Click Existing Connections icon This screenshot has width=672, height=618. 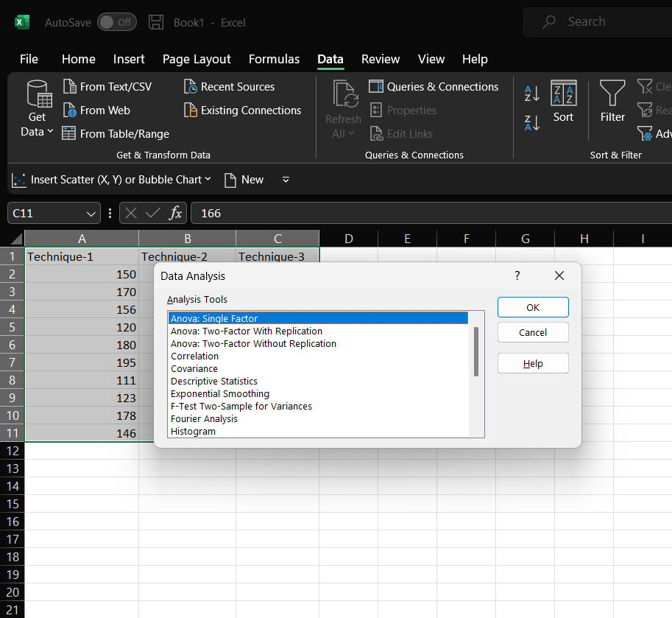click(x=191, y=110)
